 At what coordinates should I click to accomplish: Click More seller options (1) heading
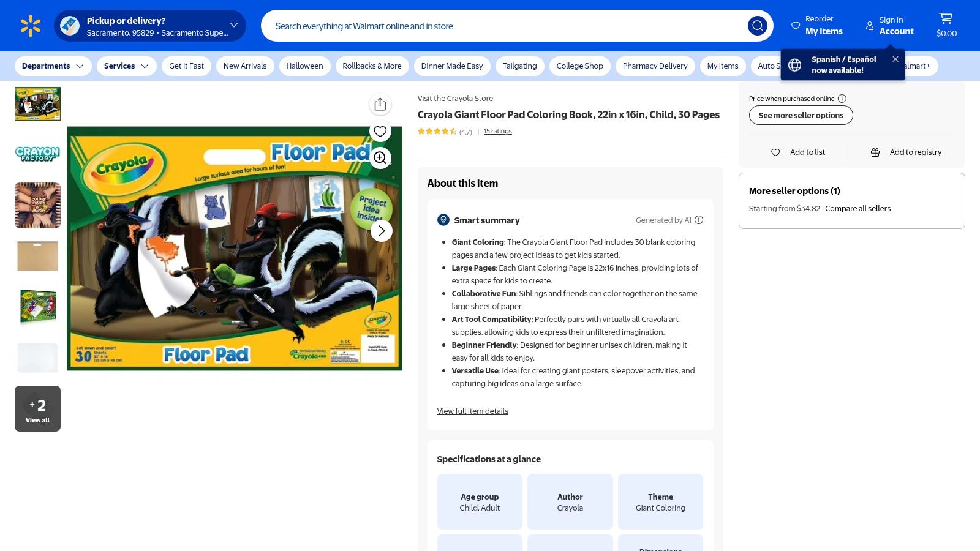pyautogui.click(x=794, y=191)
